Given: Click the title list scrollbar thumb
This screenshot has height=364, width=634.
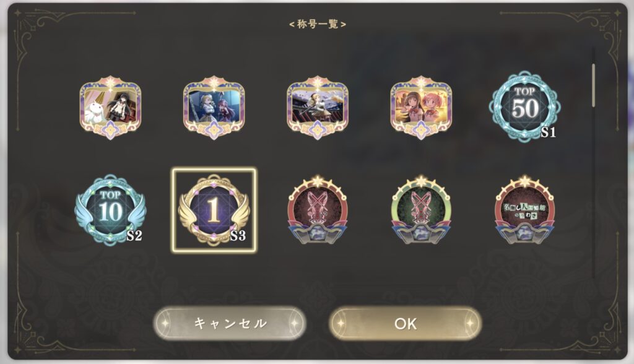Looking at the screenshot, I should point(594,85).
